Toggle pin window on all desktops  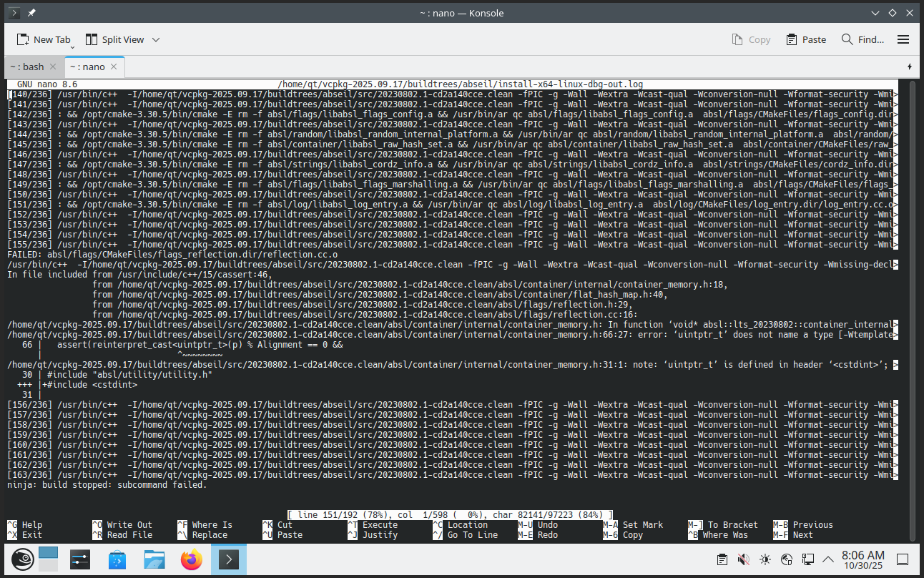[x=31, y=13]
